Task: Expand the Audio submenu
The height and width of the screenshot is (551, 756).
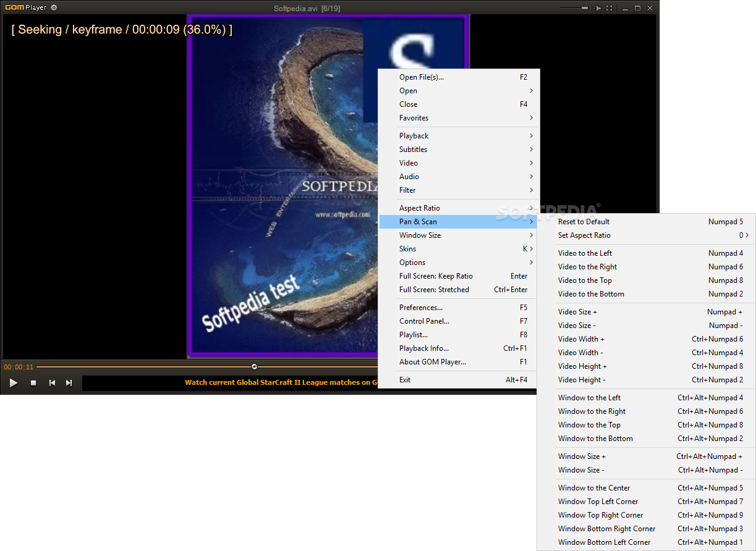Action: point(459,177)
